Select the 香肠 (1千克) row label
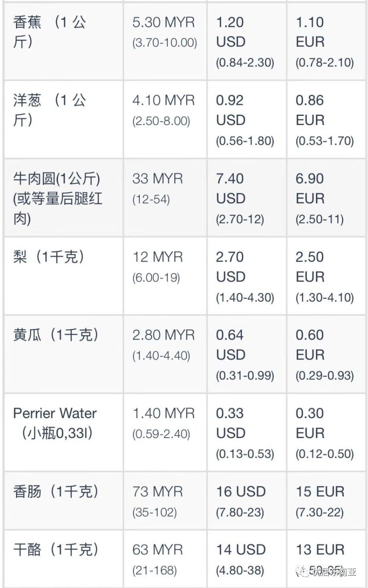 point(56,491)
